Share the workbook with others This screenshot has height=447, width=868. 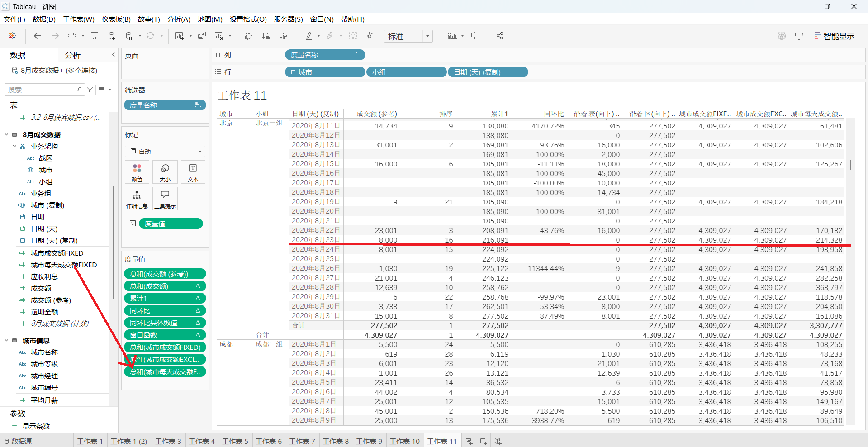tap(500, 36)
